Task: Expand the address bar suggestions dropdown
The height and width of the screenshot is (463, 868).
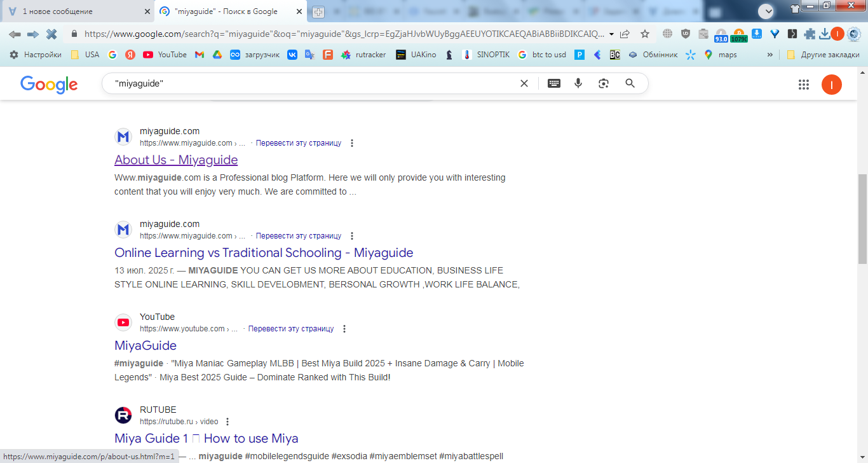Action: tap(611, 34)
